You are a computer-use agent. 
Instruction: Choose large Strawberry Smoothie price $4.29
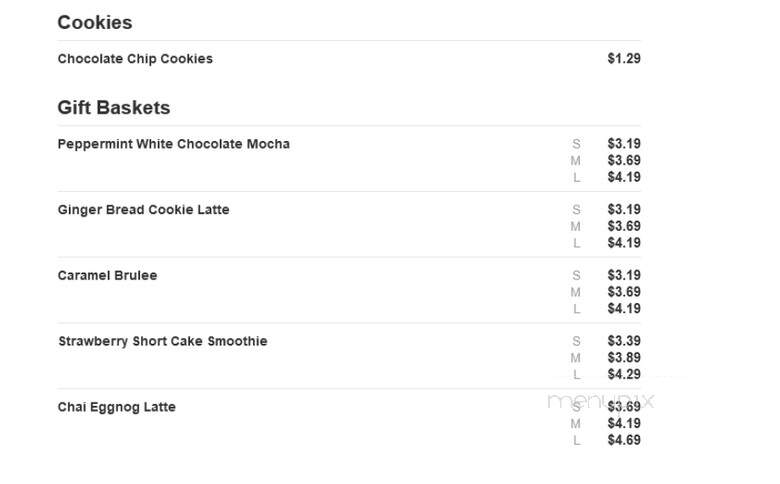(x=624, y=374)
